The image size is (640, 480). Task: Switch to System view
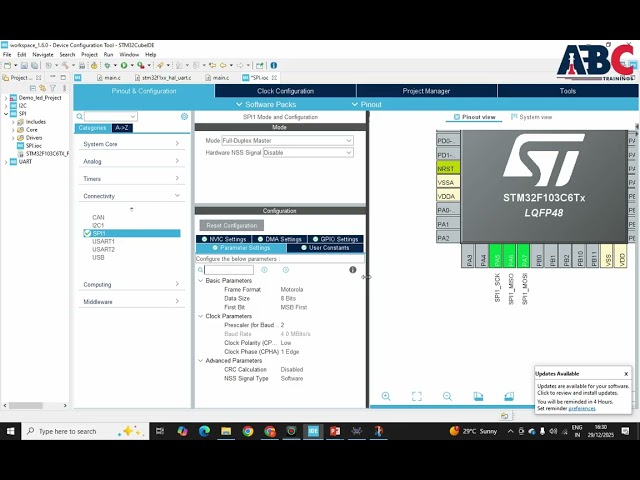click(x=531, y=117)
